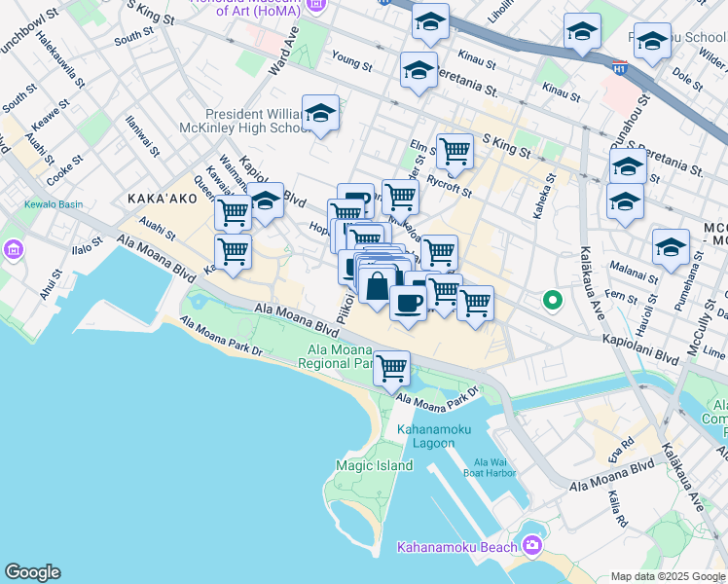Click the Ena Rd street label

point(621,450)
